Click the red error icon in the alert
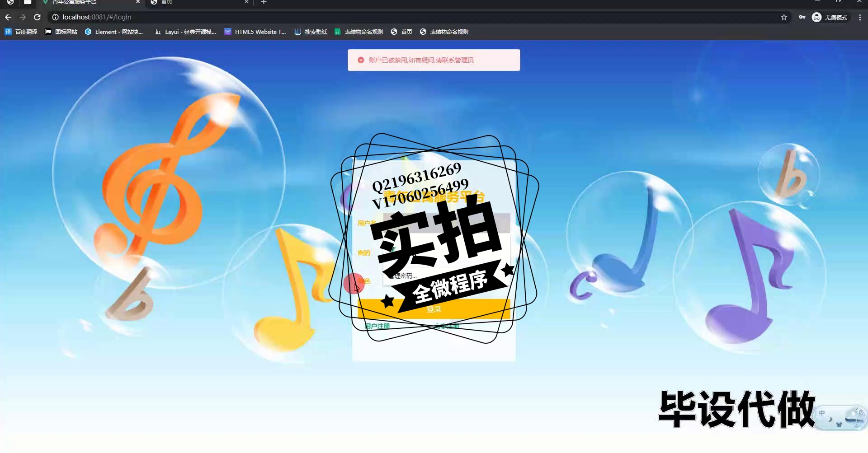The image size is (868, 453). pos(361,60)
